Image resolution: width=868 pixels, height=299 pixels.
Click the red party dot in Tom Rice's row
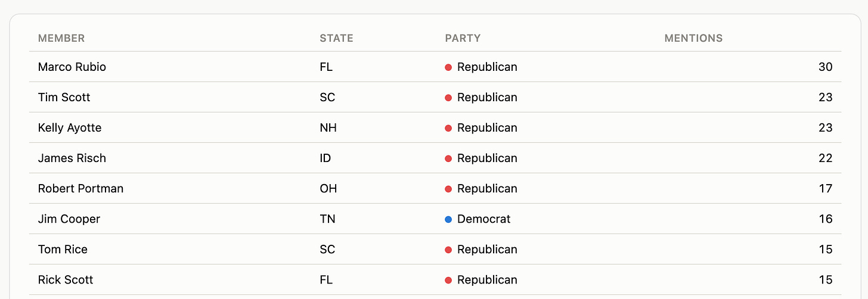(x=448, y=250)
